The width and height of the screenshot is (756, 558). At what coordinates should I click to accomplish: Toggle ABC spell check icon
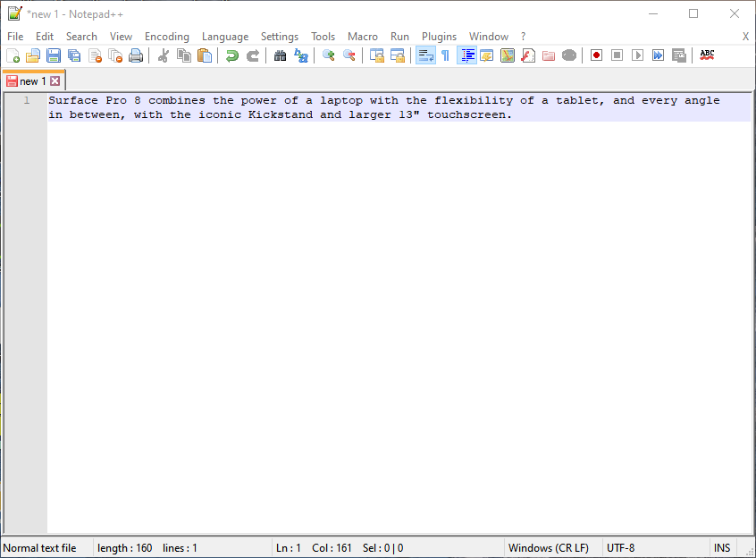click(707, 56)
